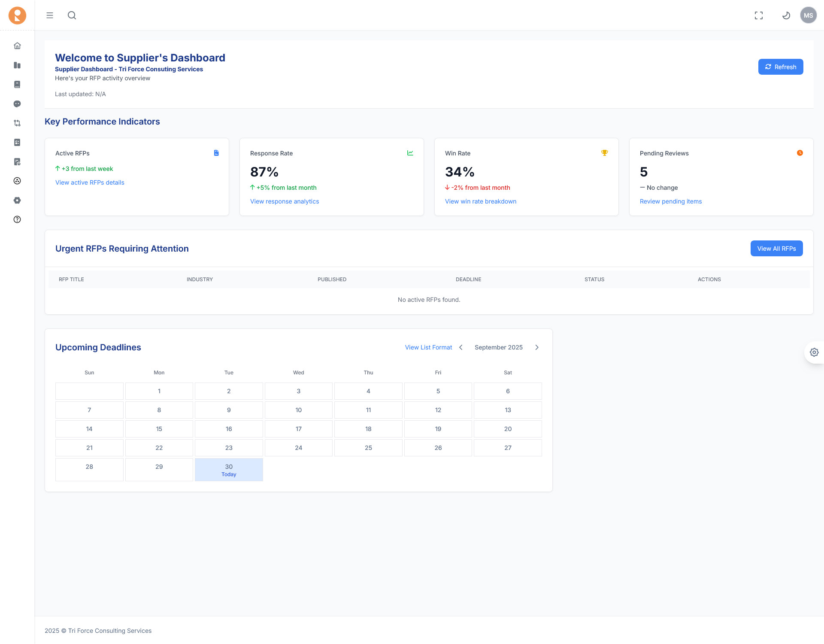
Task: Select the dashboard columns icon in sidebar
Action: (x=17, y=65)
